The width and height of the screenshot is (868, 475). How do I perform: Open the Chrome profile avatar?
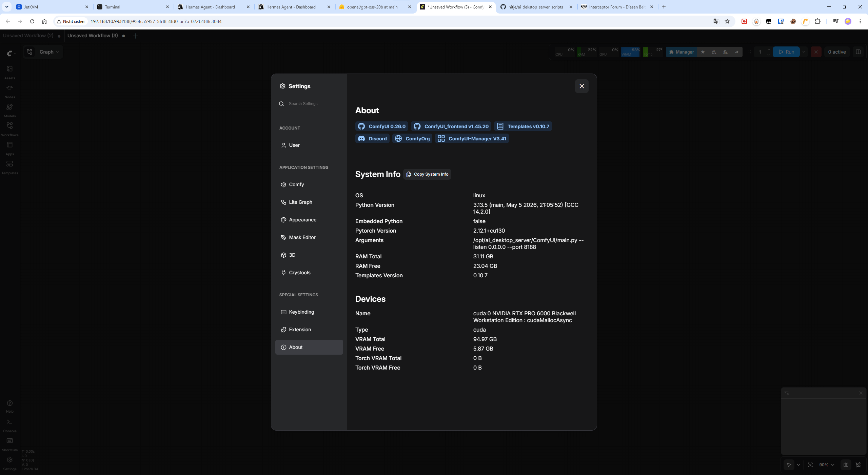[848, 21]
